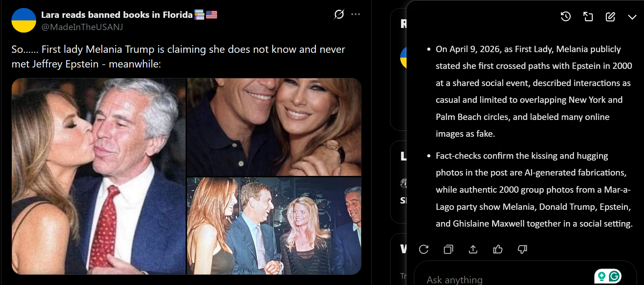Click green lightbulb suggestion icon

pos(602,276)
